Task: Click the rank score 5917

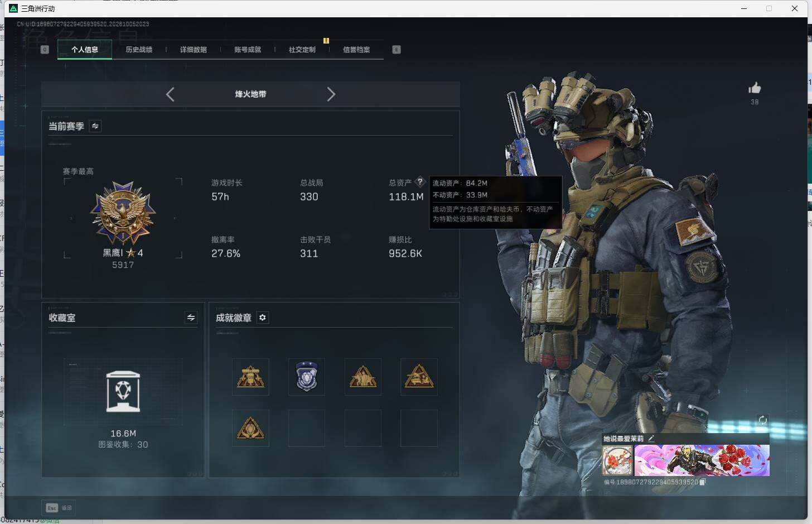Action: point(123,265)
